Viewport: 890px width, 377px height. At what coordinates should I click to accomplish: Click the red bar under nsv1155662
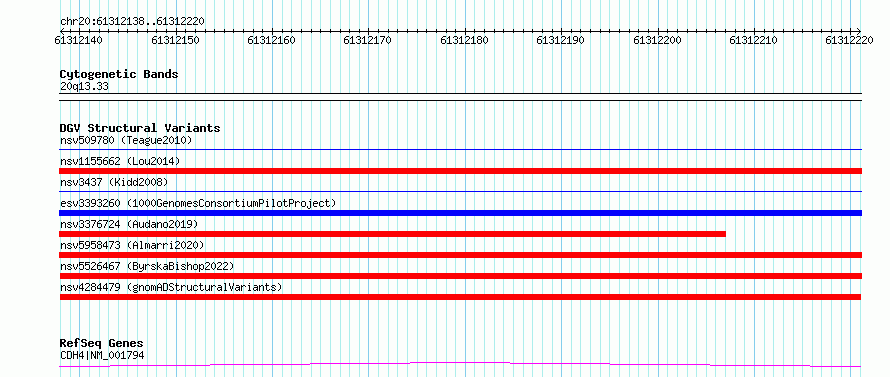pyautogui.click(x=460, y=171)
